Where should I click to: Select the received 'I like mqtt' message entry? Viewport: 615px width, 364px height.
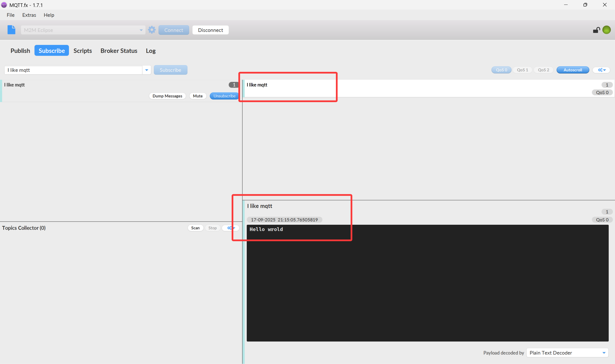pyautogui.click(x=429, y=88)
